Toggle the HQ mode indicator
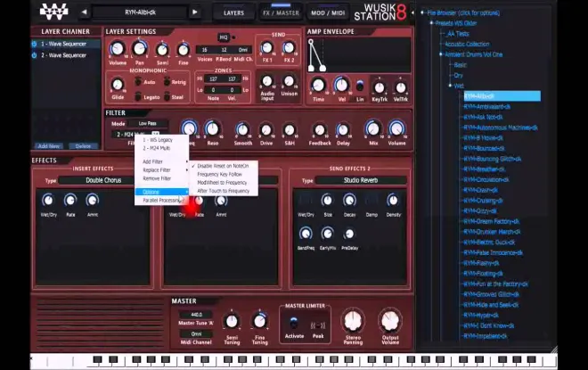This screenshot has height=370, width=588. [224, 37]
